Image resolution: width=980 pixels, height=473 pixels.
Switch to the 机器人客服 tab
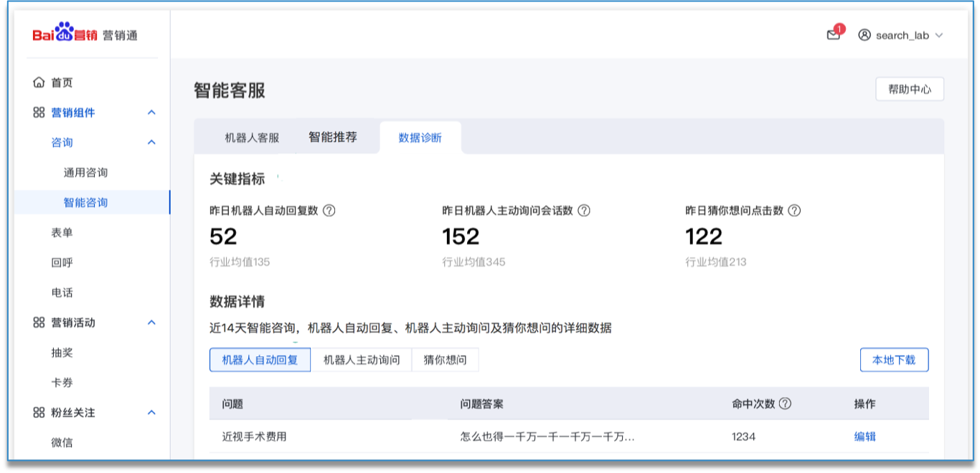[252, 138]
